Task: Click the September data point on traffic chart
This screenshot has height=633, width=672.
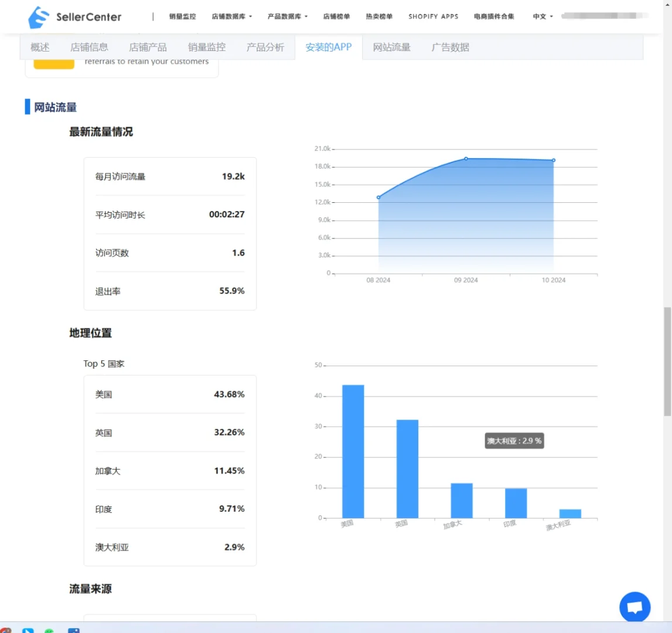Action: point(466,158)
